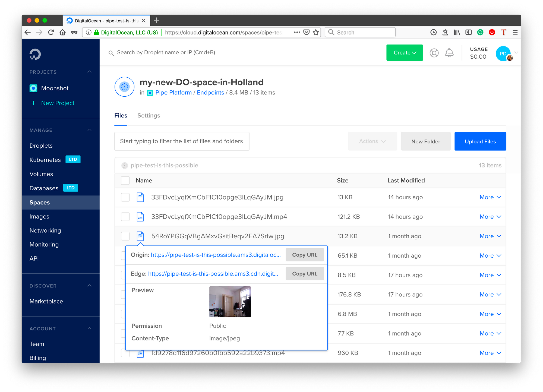Image resolution: width=543 pixels, height=392 pixels.
Task: Open the Pipe Platform project link
Action: [173, 93]
